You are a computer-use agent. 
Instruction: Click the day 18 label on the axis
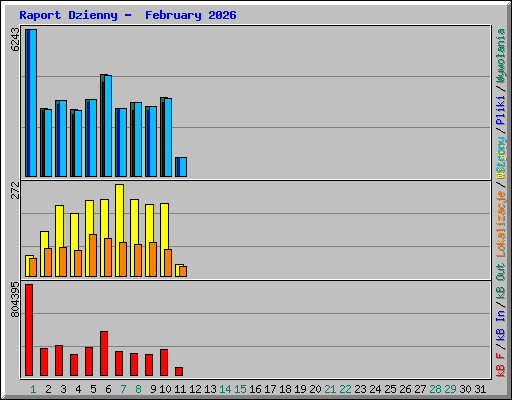285,389
